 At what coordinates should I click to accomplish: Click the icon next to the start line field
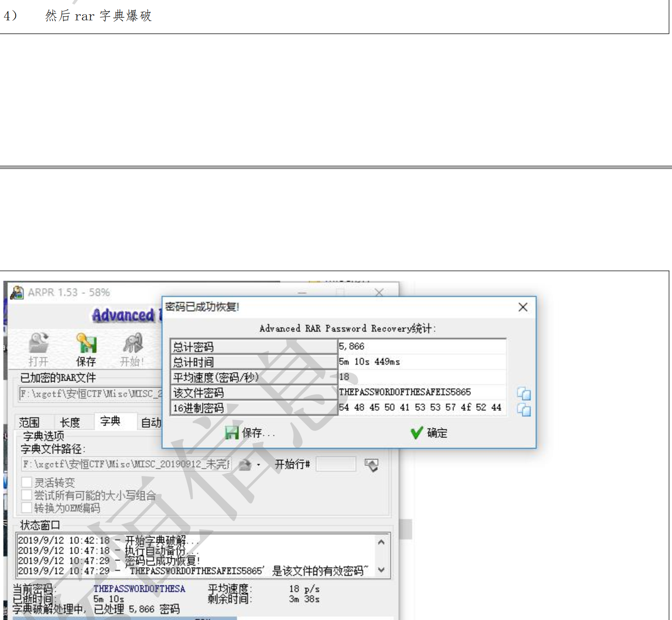(x=371, y=465)
